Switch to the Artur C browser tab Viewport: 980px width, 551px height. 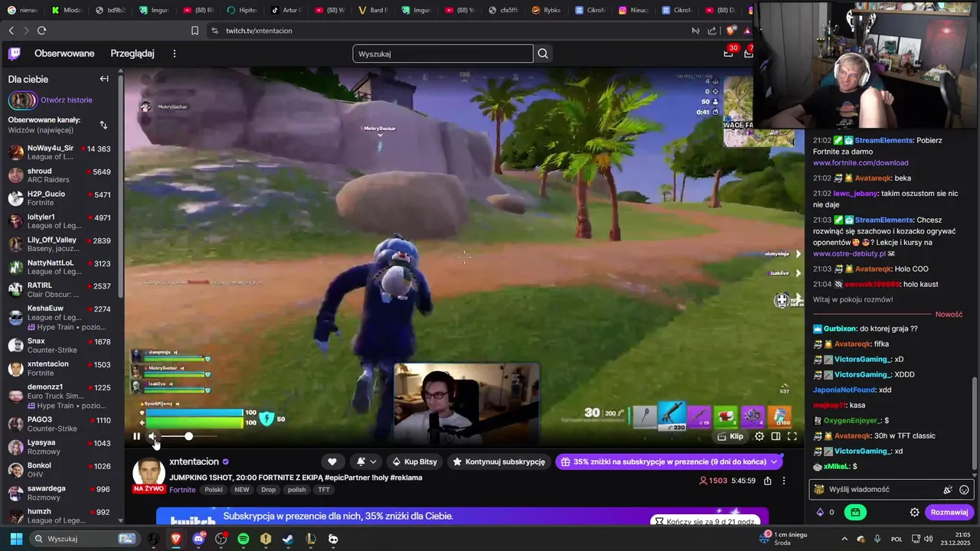[286, 10]
